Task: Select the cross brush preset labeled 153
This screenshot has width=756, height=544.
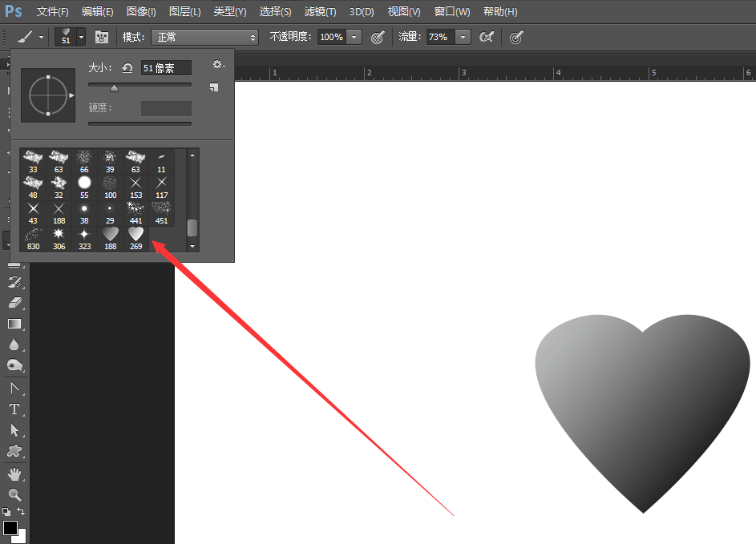Action: (x=136, y=187)
